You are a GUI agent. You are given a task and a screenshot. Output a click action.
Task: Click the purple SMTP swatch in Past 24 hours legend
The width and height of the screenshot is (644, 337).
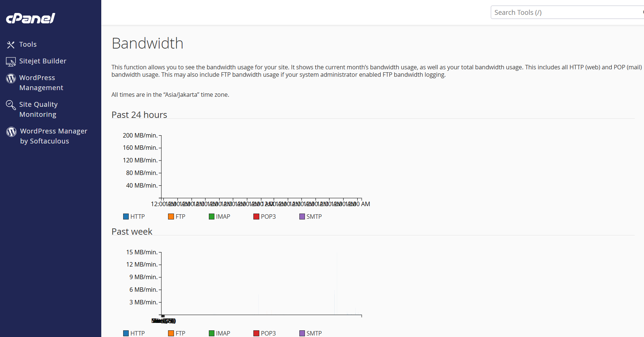click(302, 217)
